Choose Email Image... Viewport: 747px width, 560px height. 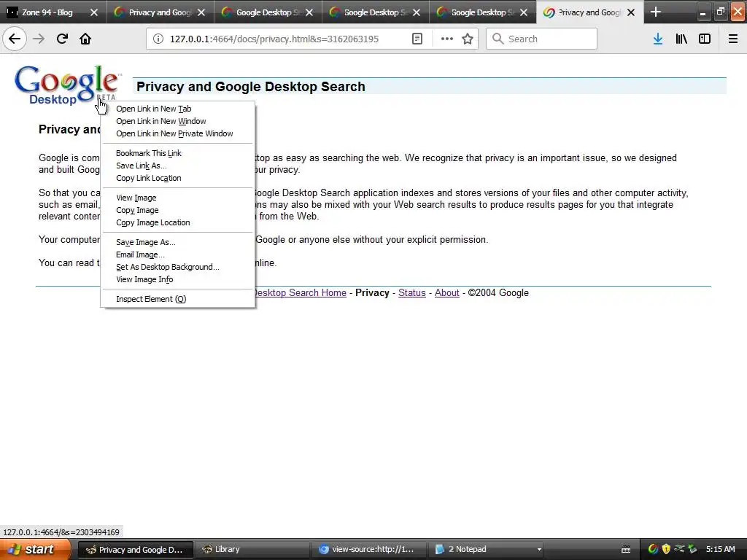tap(177, 254)
